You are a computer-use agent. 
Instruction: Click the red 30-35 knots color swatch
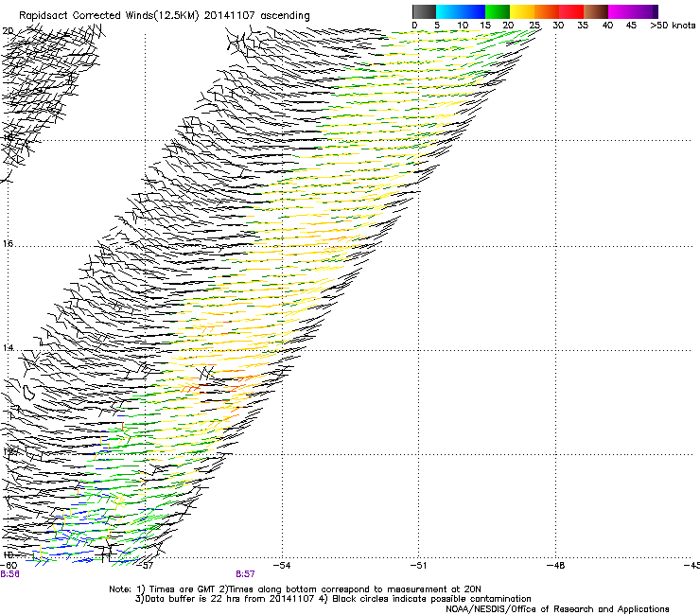[571, 11]
